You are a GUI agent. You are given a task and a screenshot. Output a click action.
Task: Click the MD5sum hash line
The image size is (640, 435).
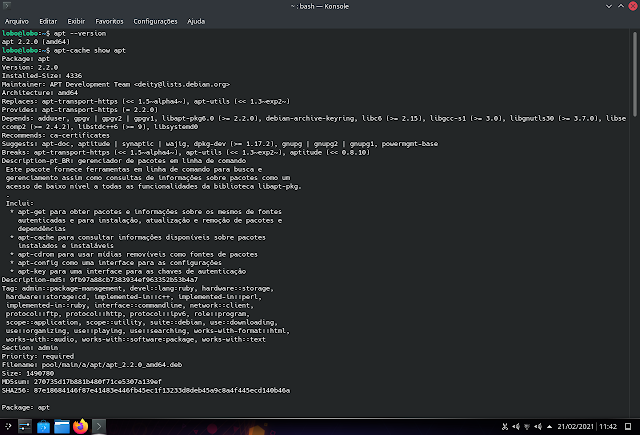(x=82, y=382)
